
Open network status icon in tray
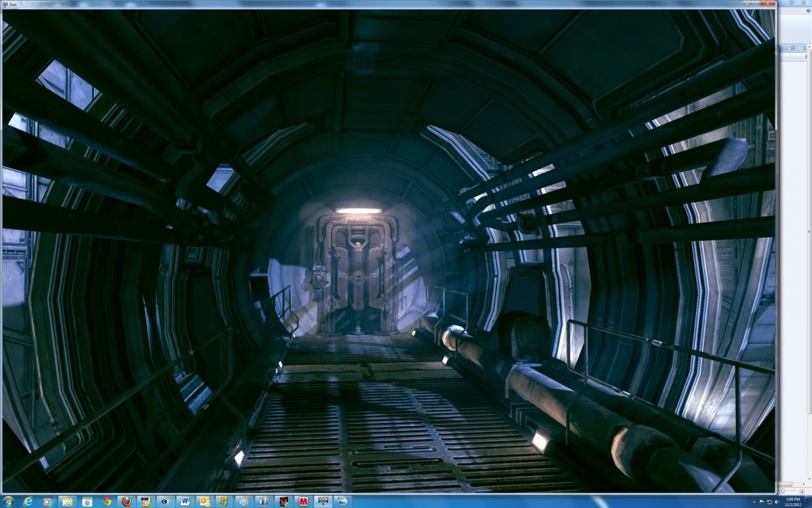[769, 502]
